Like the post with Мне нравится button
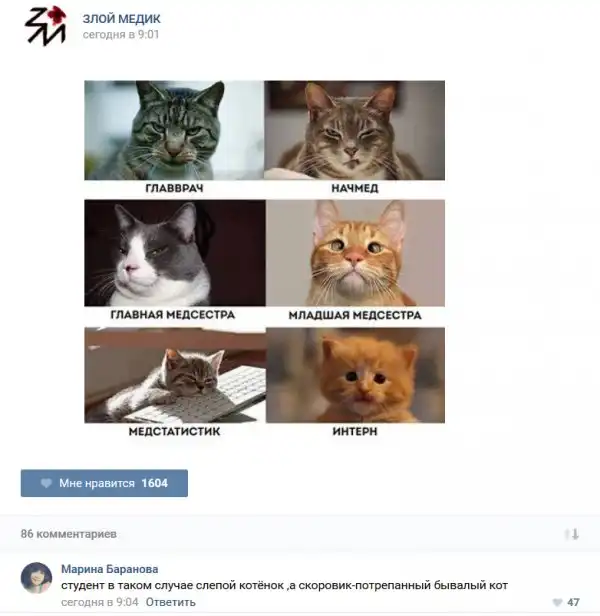This screenshot has height=616, width=600. point(104,483)
